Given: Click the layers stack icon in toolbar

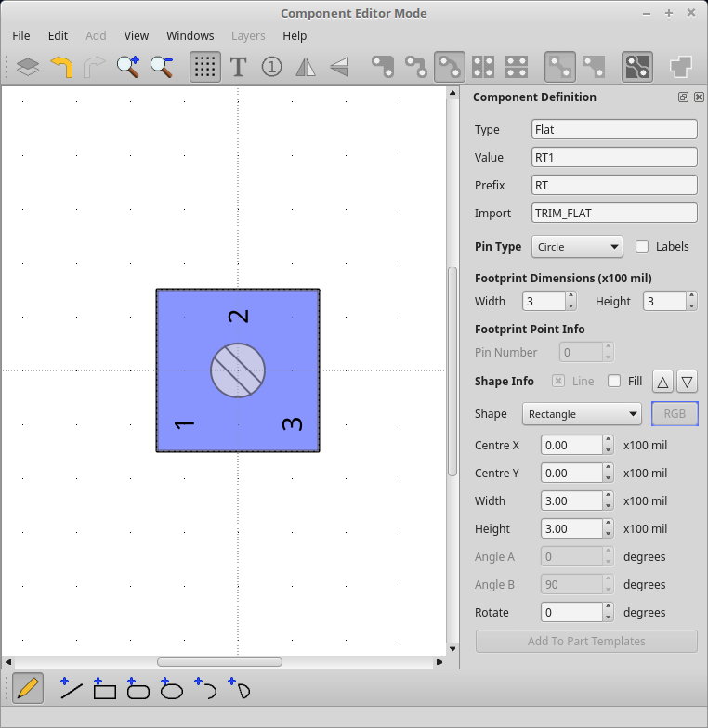Looking at the screenshot, I should 28,67.
